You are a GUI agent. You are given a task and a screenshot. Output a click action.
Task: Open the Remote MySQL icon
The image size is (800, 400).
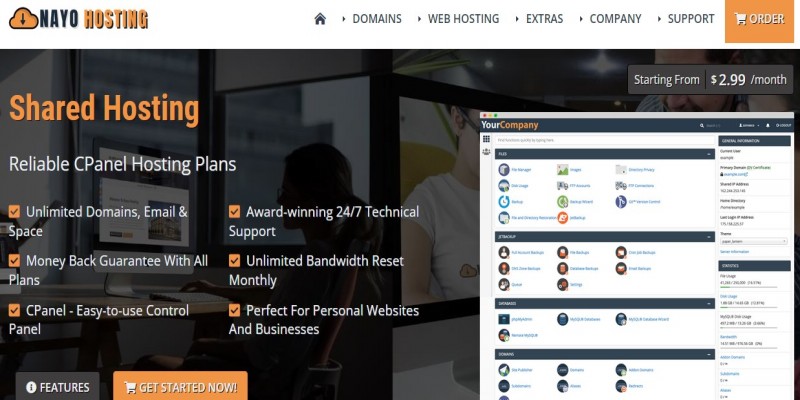(x=504, y=335)
